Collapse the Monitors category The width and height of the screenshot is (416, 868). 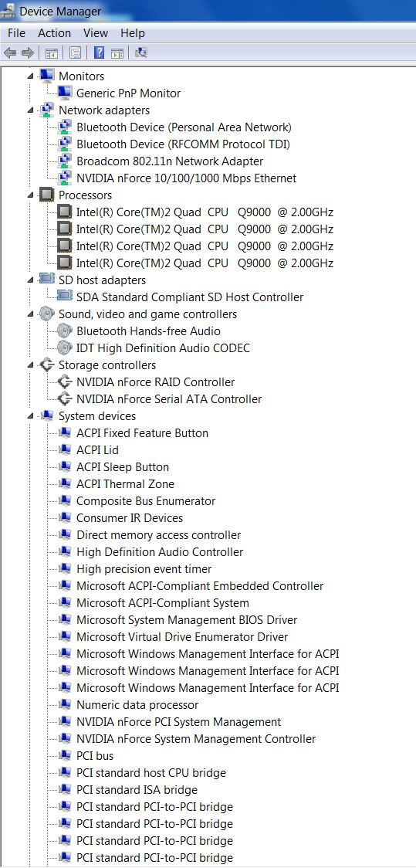[x=31, y=76]
